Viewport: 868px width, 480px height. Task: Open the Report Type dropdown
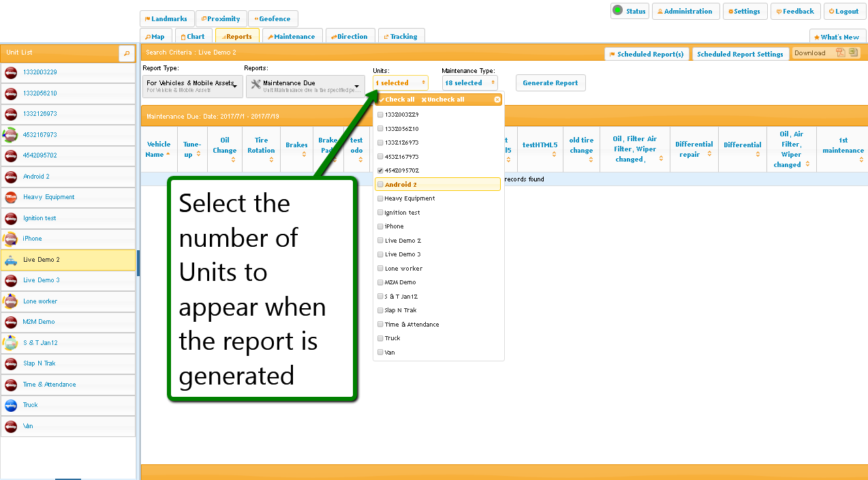(x=193, y=86)
